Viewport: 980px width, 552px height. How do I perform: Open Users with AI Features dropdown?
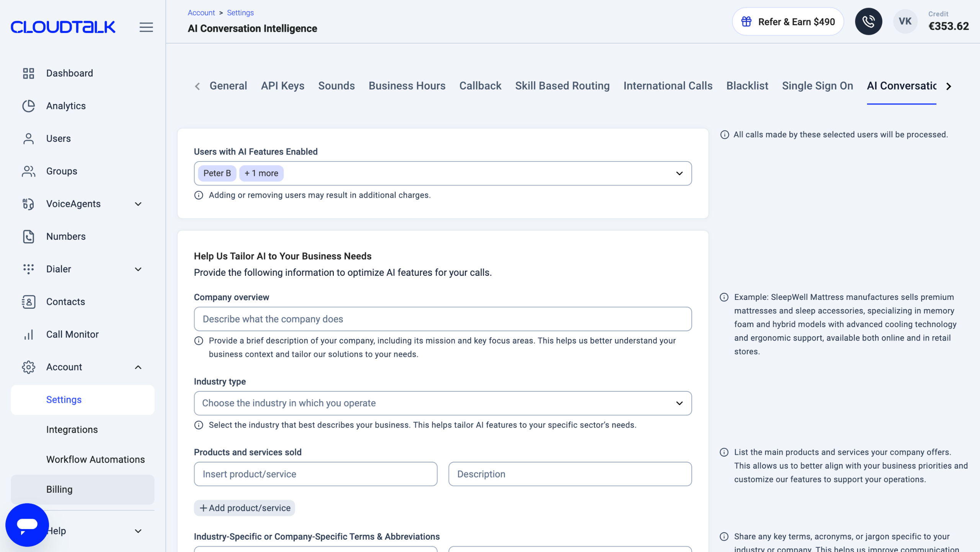tap(442, 173)
